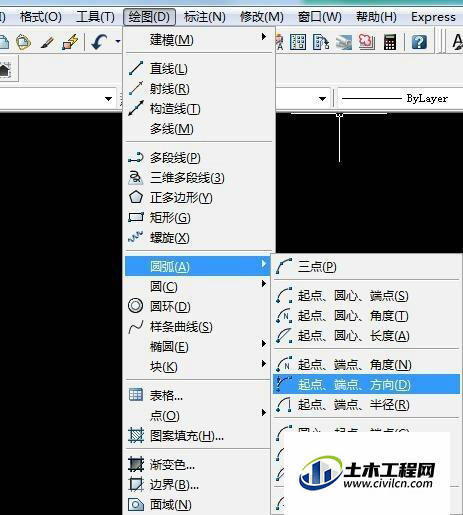Open the 帮助(H) menu

click(376, 17)
